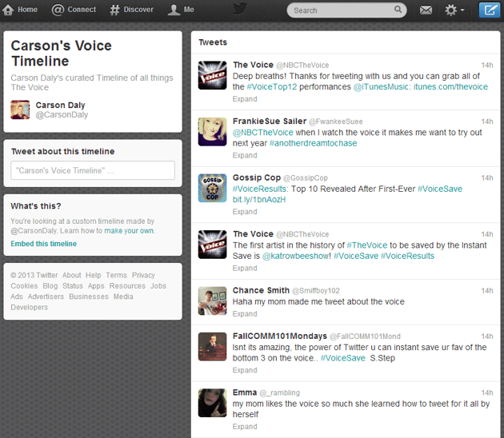This screenshot has width=504, height=438.
Task: Open Carson Daly's profile avatar
Action: (21, 110)
